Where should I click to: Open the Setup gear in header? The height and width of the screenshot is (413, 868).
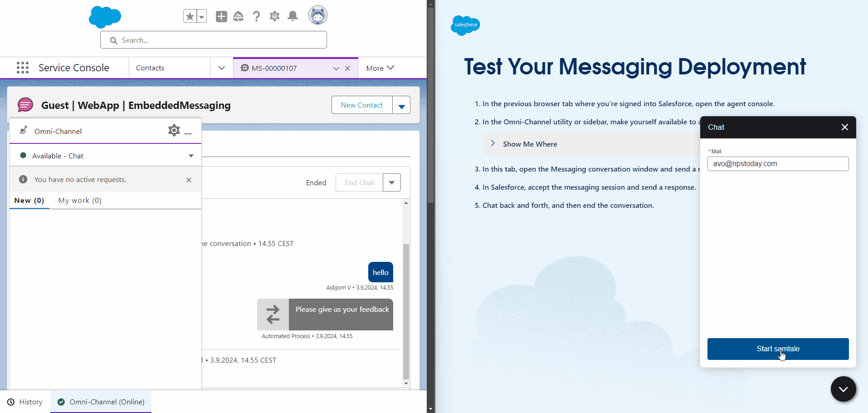pos(274,17)
